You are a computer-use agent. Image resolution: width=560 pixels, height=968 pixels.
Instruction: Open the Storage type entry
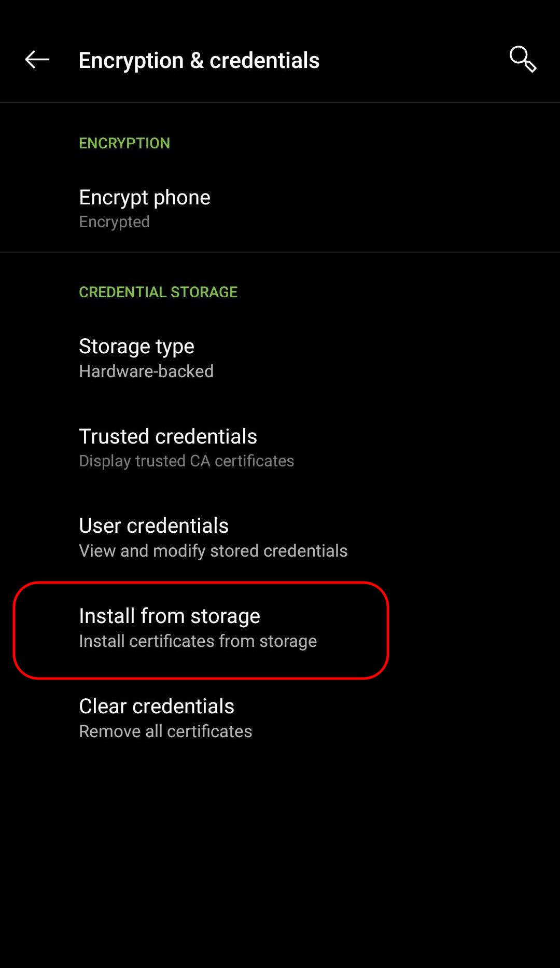(136, 347)
